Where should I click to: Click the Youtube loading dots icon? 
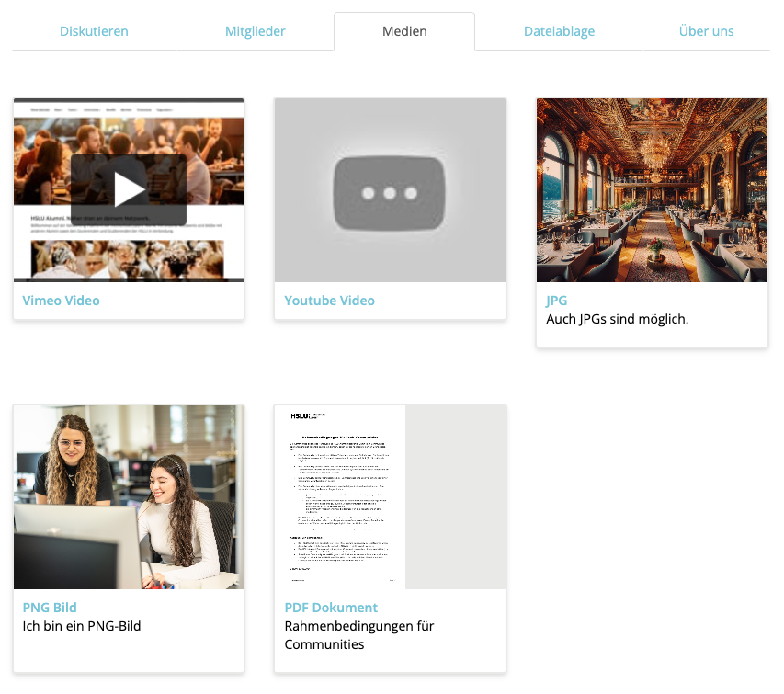click(x=390, y=193)
